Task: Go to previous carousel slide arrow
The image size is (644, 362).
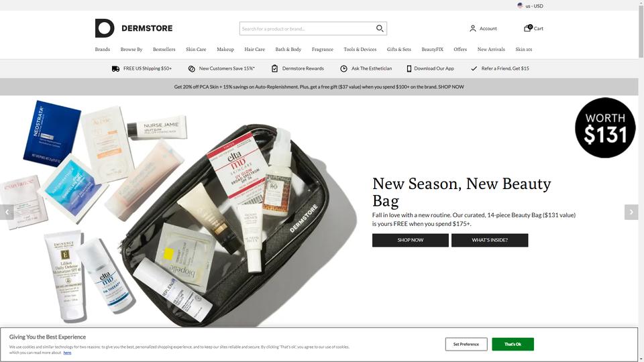Action: pos(7,213)
